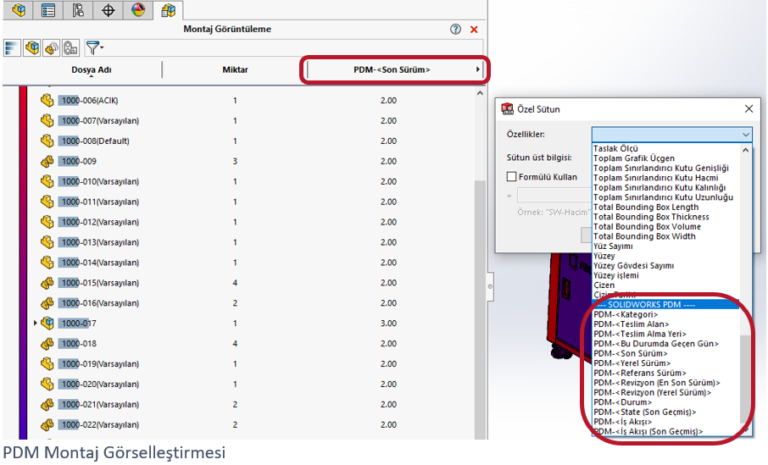Open the DimXpertManager crosshair tab
Image resolution: width=768 pixels, height=465 pixels.
click(110, 10)
